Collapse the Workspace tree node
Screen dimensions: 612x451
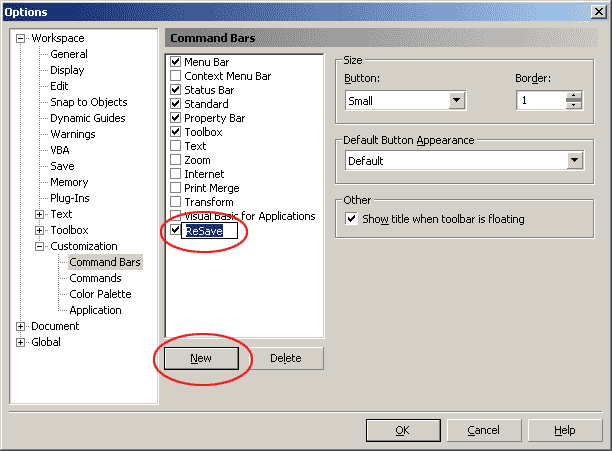coord(20,38)
